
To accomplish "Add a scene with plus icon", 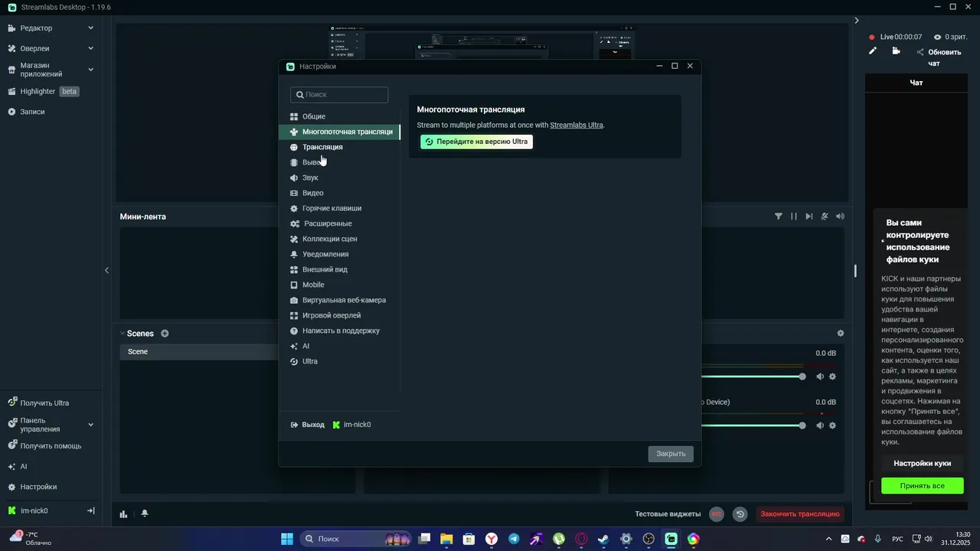I will point(165,334).
